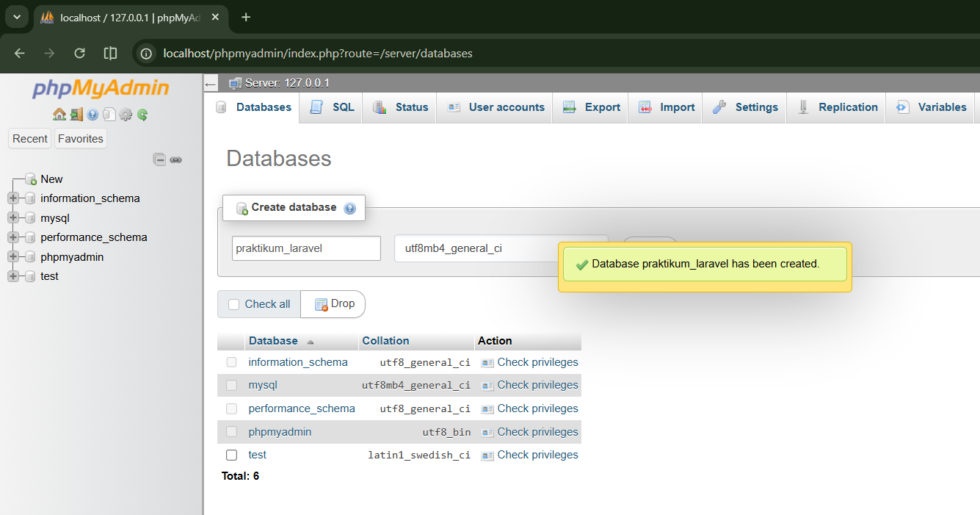Open Check privileges link for mysql

click(x=537, y=385)
